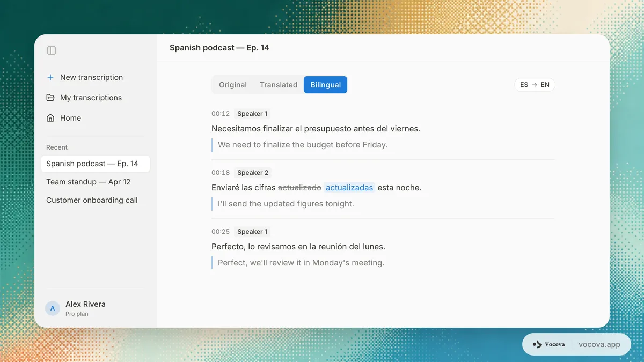Click translation I'll send the updated figures tonight
Screen dimensions: 644x362
coord(286,204)
